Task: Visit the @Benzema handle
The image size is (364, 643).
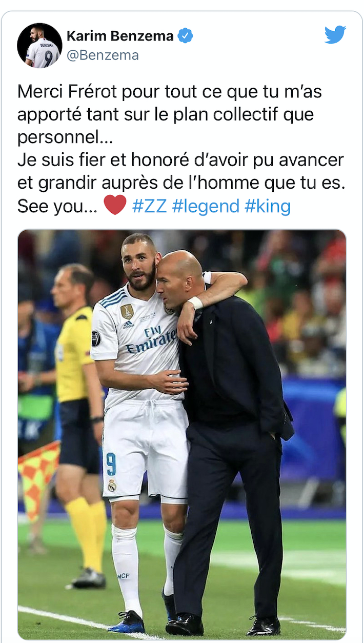Action: [x=103, y=55]
